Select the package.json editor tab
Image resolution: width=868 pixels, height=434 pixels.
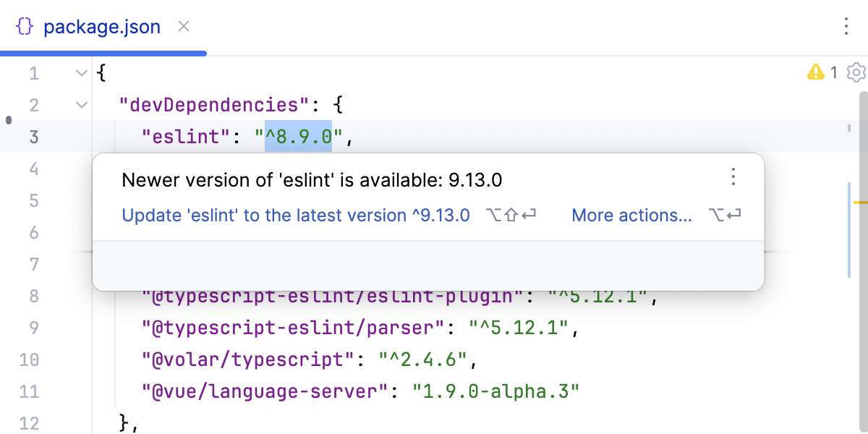pyautogui.click(x=102, y=26)
